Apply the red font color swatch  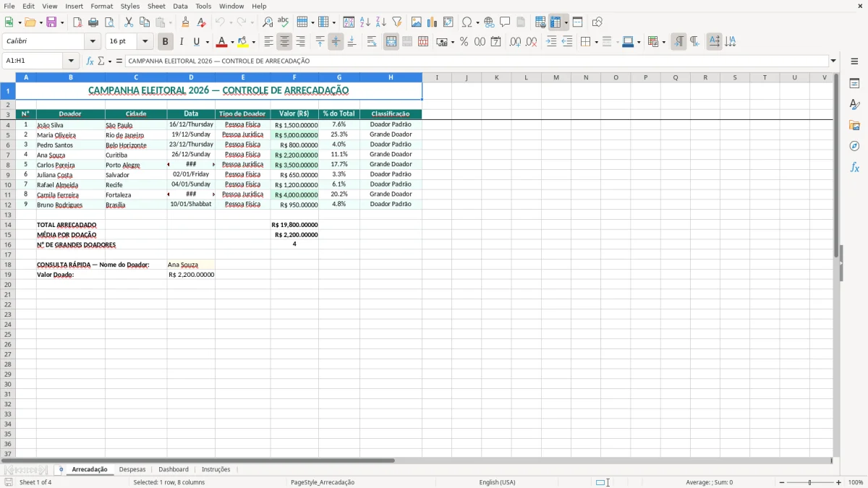coord(222,42)
